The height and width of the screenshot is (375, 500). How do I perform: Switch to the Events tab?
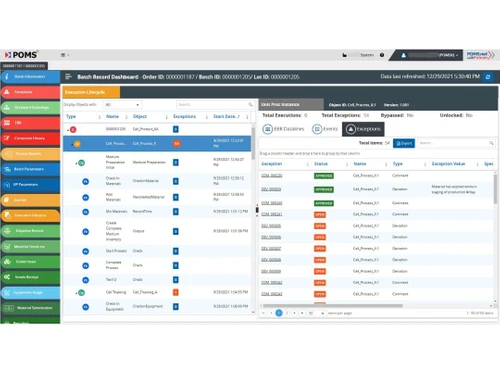(x=325, y=129)
